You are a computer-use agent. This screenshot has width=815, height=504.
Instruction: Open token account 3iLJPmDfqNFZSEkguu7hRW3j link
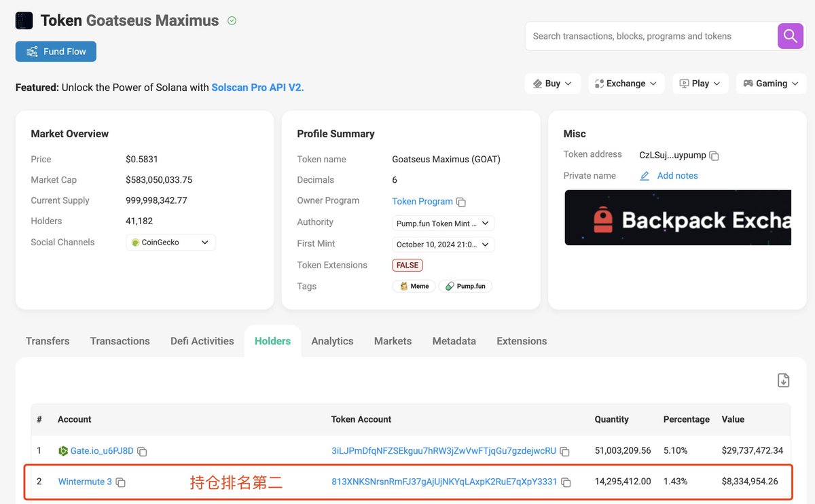[443, 450]
